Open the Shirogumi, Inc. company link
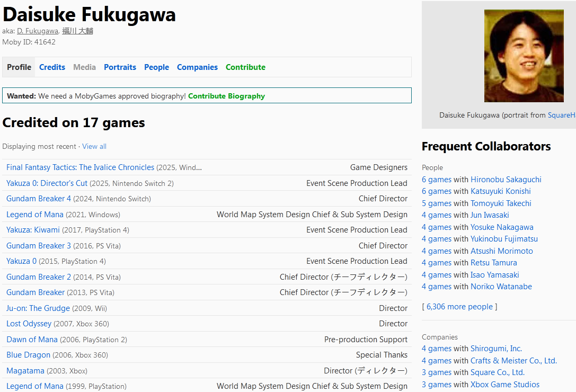576x392 pixels. pyautogui.click(x=497, y=348)
